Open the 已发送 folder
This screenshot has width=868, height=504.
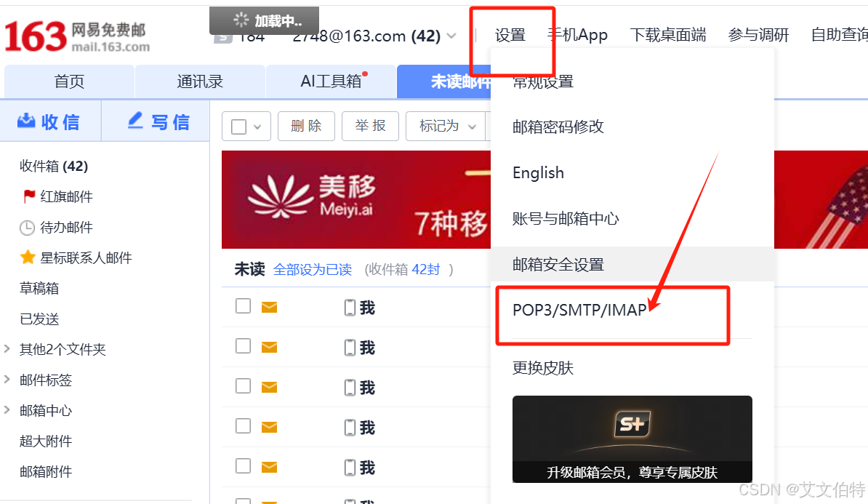39,319
